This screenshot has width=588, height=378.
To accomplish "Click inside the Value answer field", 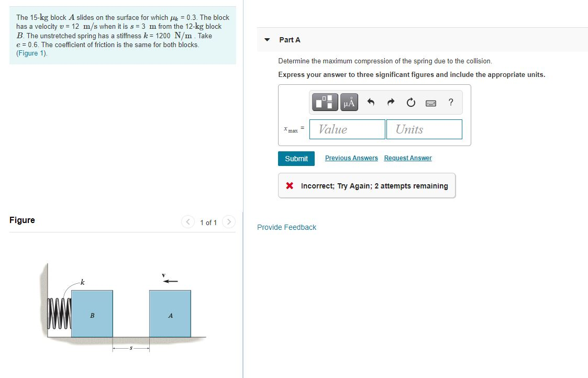I will 347,129.
